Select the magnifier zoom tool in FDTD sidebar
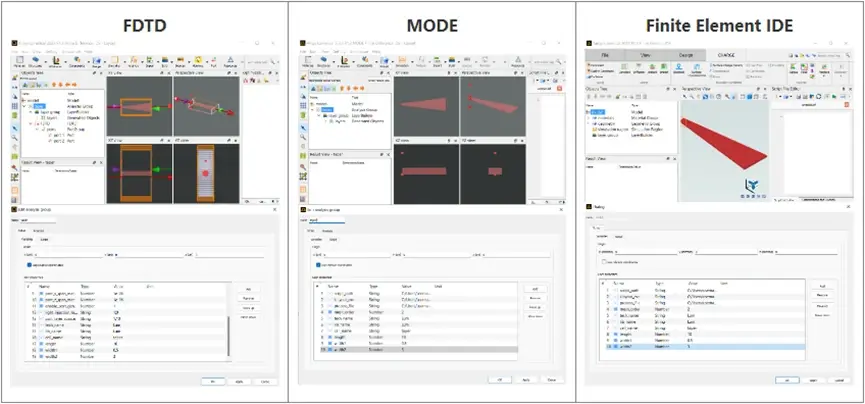 [x=15, y=137]
